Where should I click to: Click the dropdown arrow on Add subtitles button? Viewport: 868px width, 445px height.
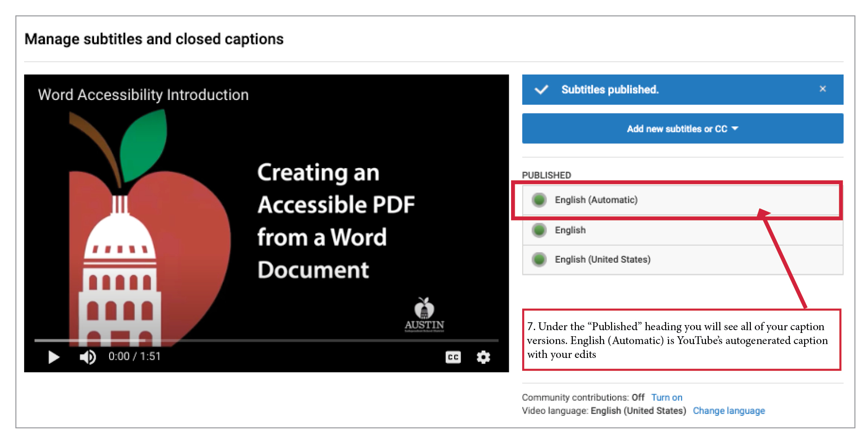[735, 129]
